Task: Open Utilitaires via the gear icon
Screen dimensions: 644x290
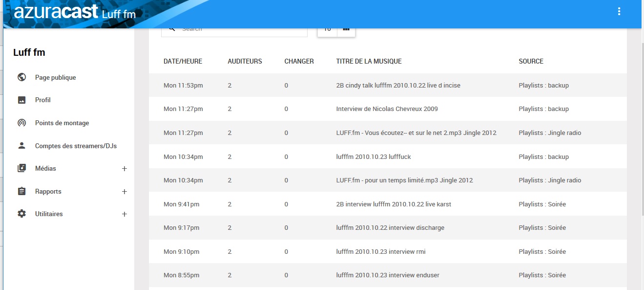Action: pos(21,213)
